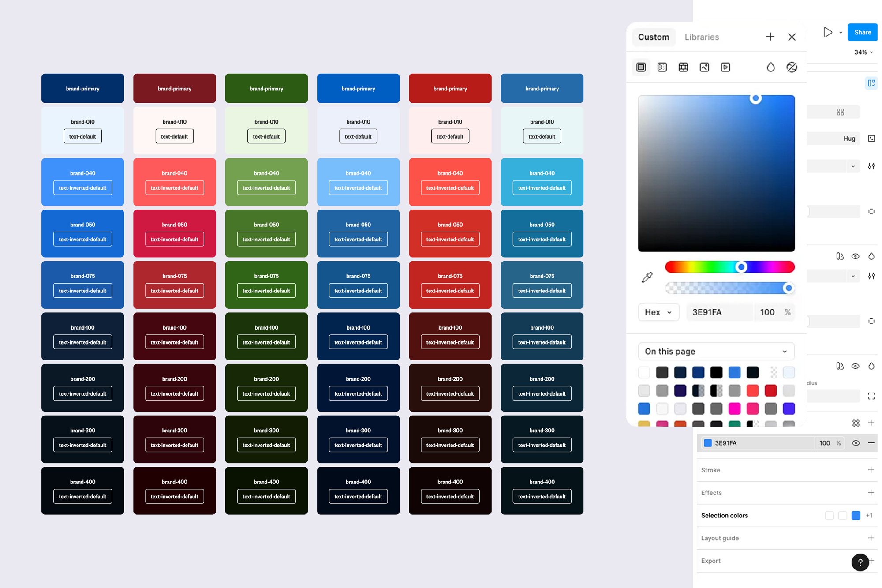
Task: Click the Share button
Action: point(862,32)
